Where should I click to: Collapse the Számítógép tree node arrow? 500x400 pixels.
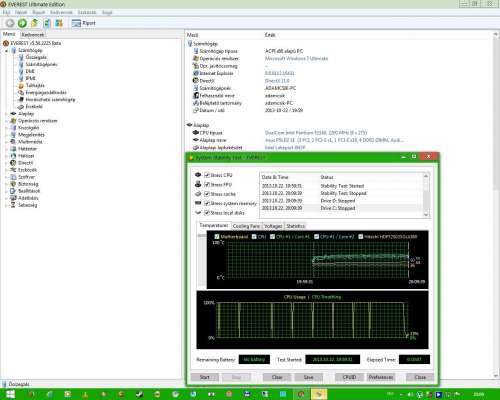coord(6,51)
